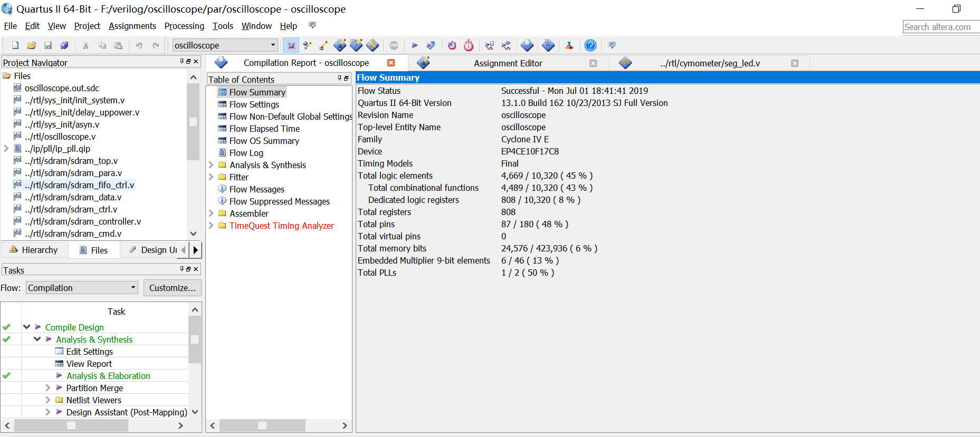Close the Assignment Editor tab

point(593,63)
